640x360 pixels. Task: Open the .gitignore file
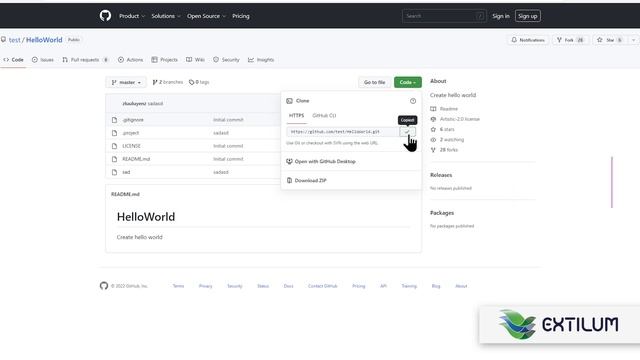133,120
